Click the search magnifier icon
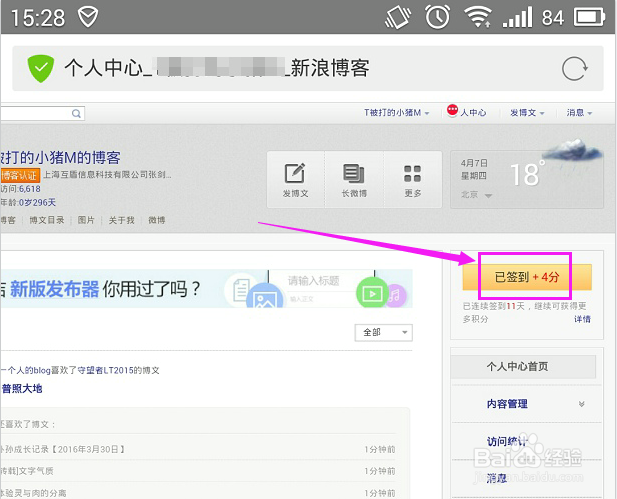Image resolution: width=617 pixels, height=499 pixels. (76, 113)
